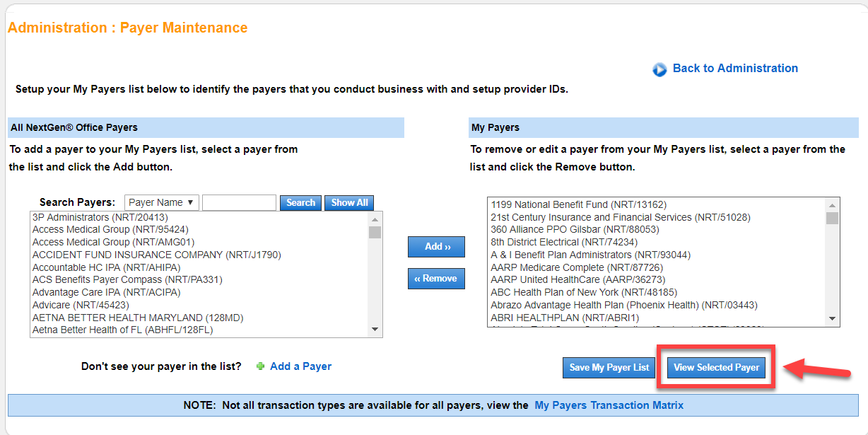
Task: Save My Payer List
Action: 609,368
